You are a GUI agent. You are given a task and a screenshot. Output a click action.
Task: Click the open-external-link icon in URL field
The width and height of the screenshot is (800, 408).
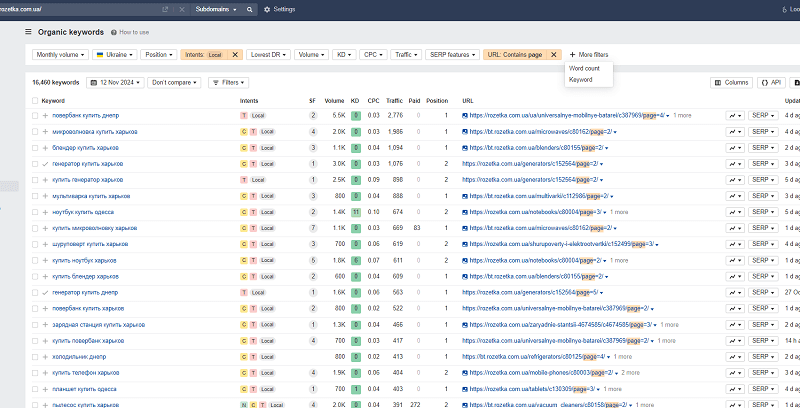[165, 10]
